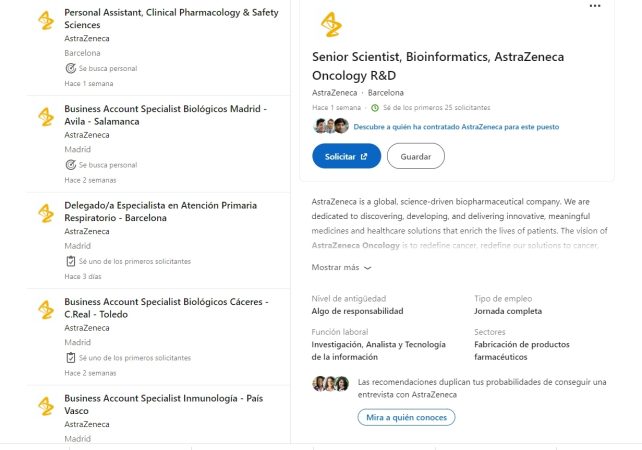Click AstraZeneca logo beside Inmunología País Vasco listing

point(46,404)
